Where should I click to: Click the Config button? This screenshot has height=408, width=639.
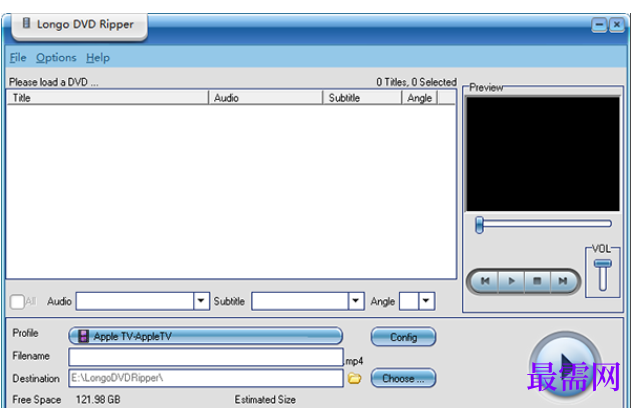coord(403,337)
